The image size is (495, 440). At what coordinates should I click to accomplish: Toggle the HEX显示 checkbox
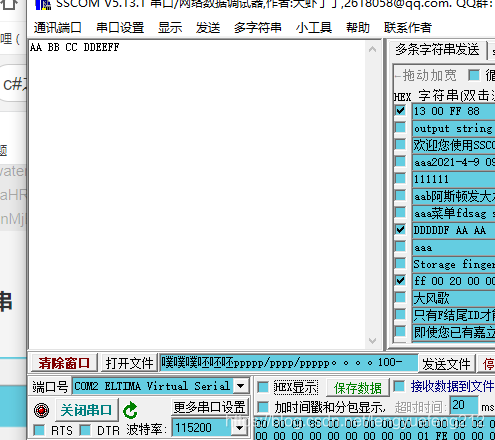pos(263,387)
